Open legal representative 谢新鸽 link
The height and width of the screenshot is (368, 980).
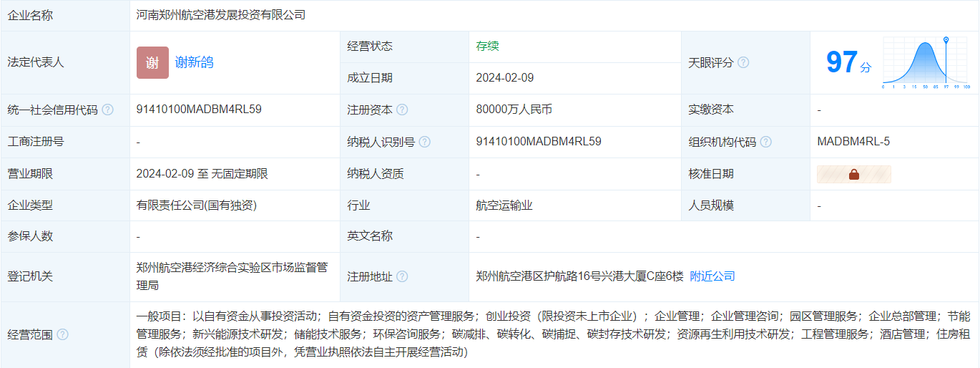194,62
